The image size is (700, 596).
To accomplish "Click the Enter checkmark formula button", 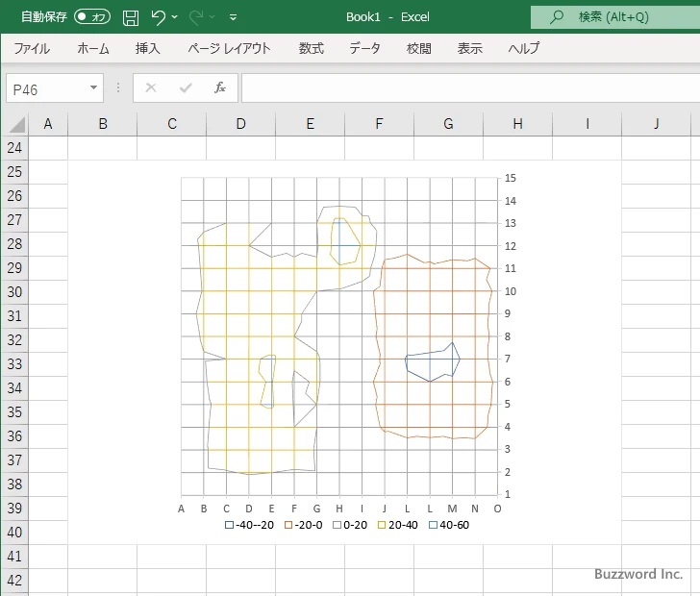I will (x=186, y=87).
